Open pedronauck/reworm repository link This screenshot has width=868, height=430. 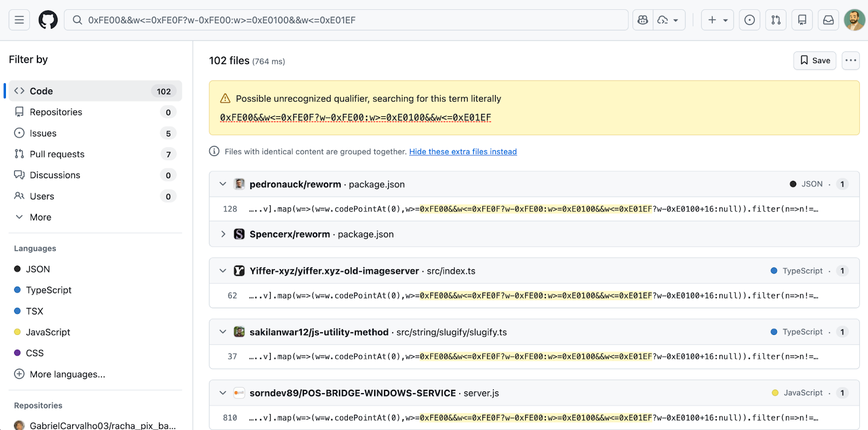[295, 185]
